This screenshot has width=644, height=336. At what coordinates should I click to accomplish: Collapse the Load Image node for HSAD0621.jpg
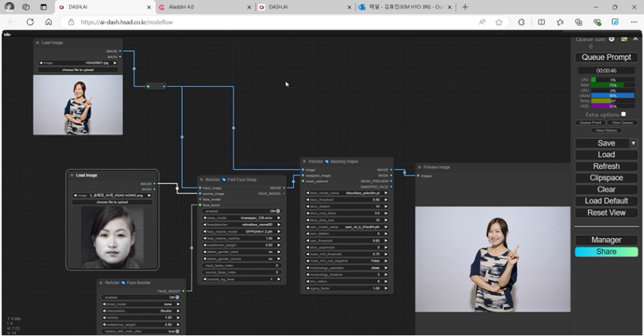click(38, 43)
